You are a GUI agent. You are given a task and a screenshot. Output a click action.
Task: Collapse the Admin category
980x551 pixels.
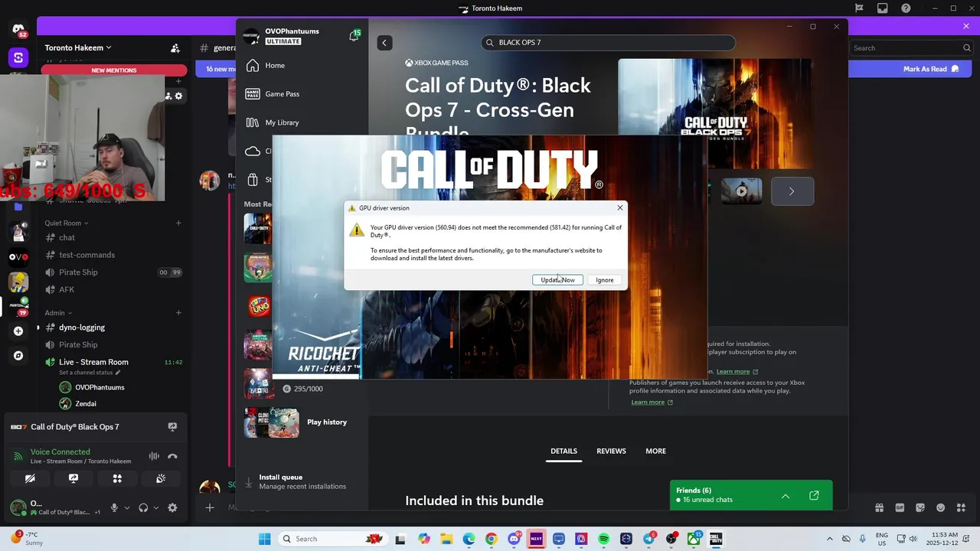58,313
